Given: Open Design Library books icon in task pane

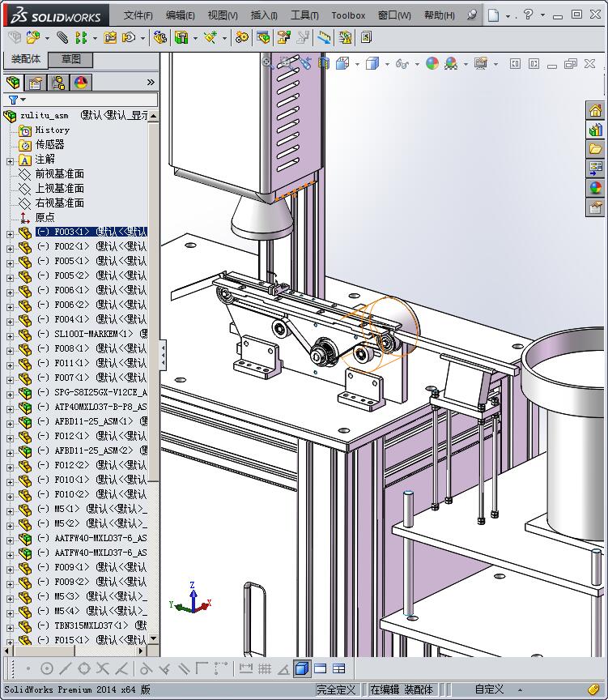Looking at the screenshot, I should [x=596, y=130].
